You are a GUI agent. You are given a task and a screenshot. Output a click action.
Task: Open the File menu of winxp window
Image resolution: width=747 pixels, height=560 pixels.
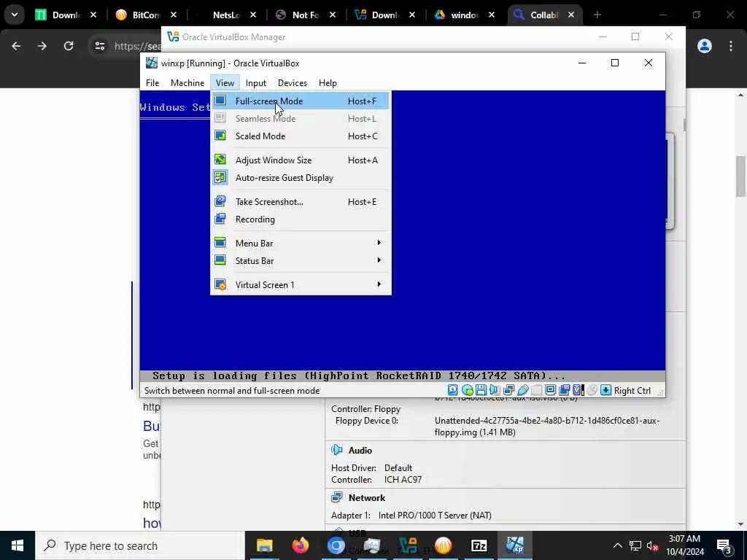coord(152,83)
